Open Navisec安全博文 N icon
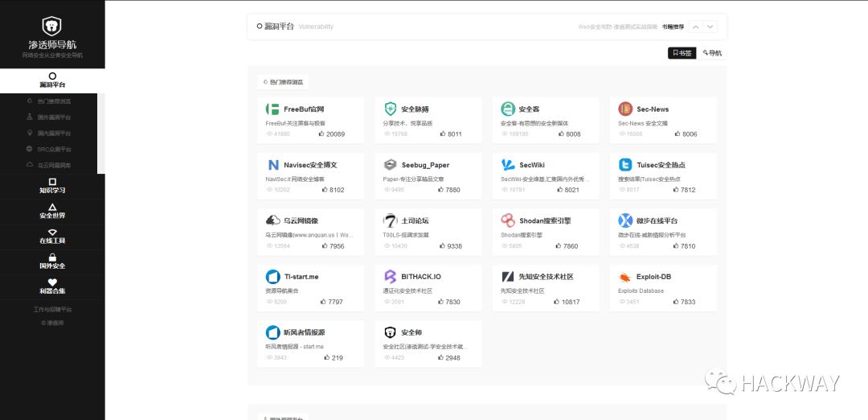 tap(272, 165)
